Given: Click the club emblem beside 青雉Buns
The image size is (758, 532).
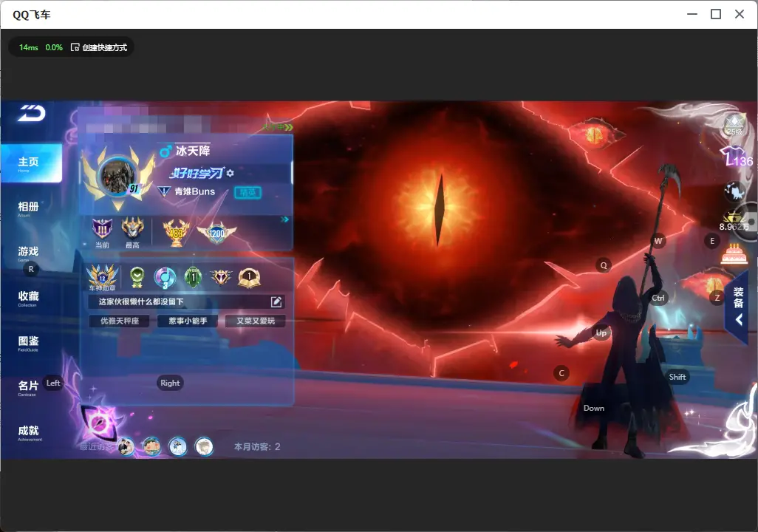Looking at the screenshot, I should 164,191.
